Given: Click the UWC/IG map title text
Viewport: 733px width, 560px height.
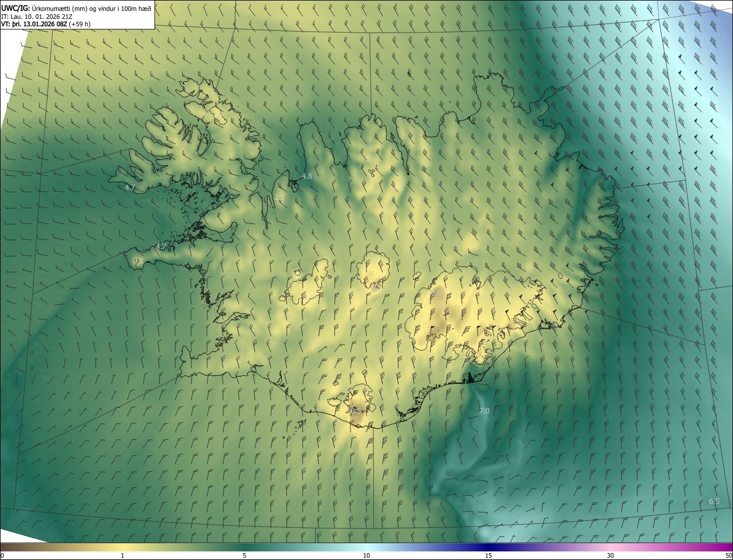Looking at the screenshot, I should click(x=76, y=7).
